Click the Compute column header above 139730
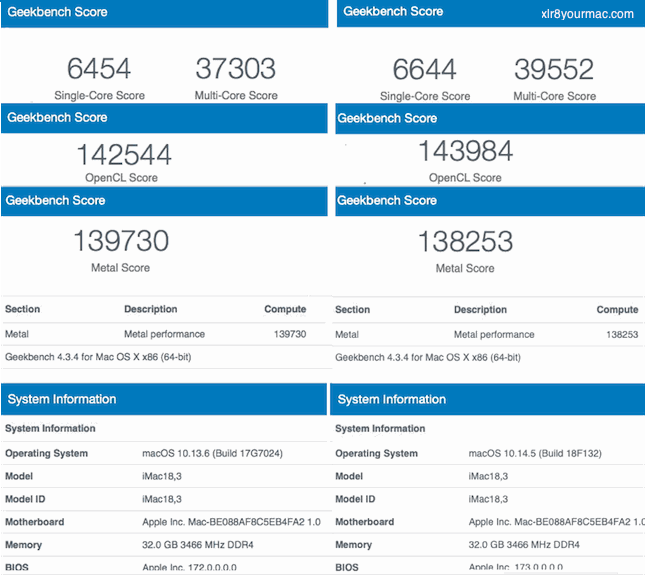 point(285,309)
